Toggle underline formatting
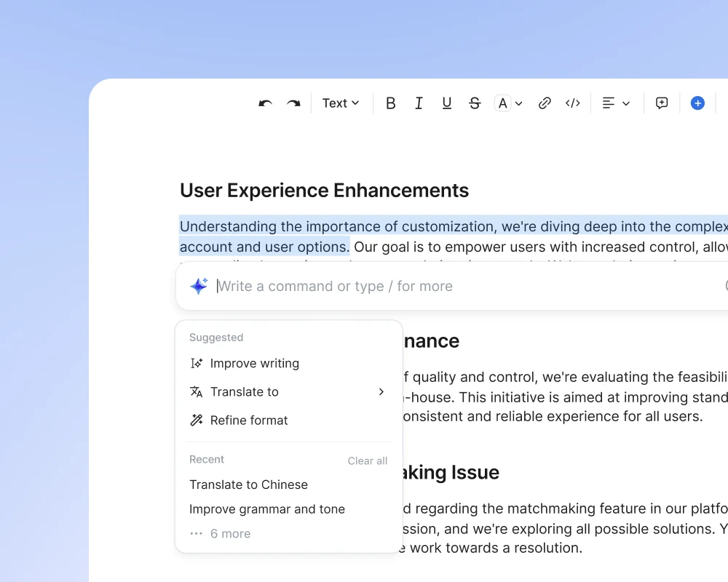This screenshot has height=582, width=728. (x=447, y=103)
